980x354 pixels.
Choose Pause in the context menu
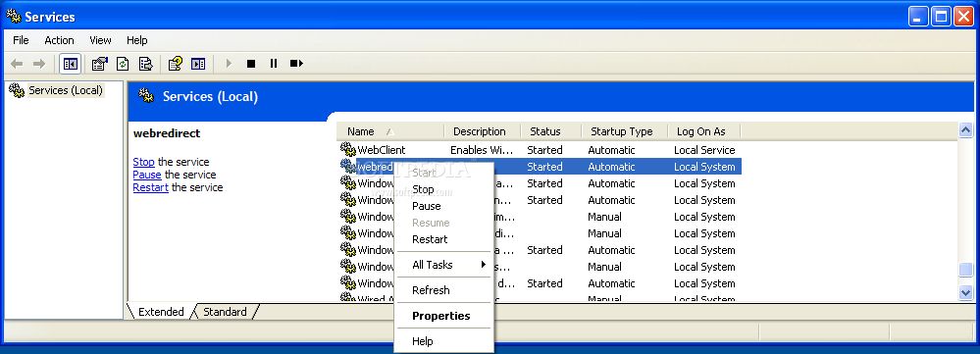(443, 206)
